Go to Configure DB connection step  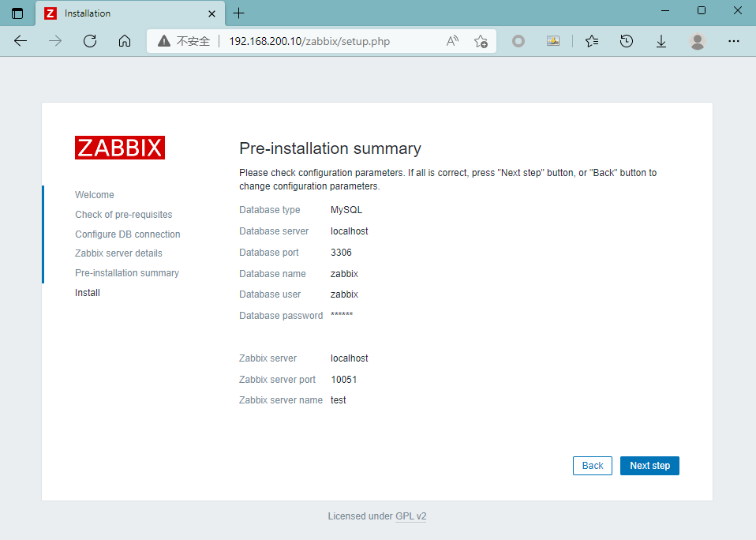127,234
